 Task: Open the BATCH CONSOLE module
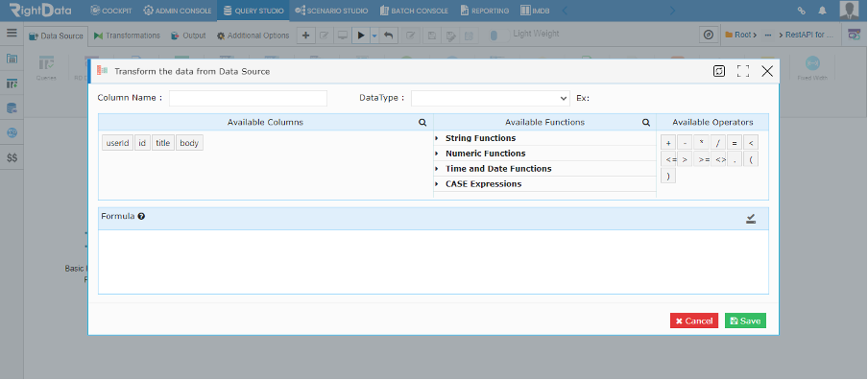[414, 11]
